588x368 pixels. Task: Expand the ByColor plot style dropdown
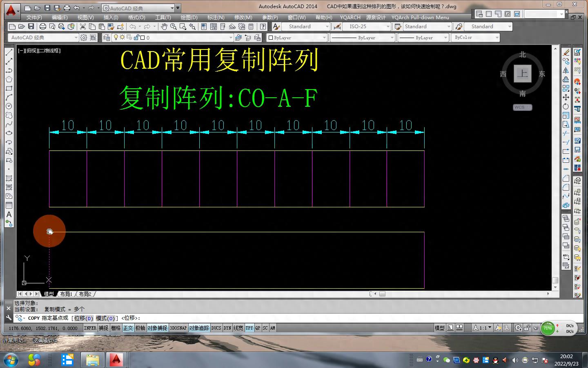[x=497, y=38]
